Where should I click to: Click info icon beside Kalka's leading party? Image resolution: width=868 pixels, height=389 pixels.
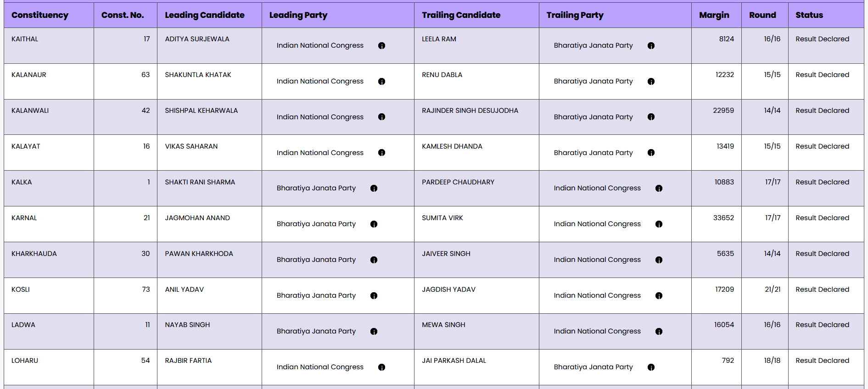click(374, 188)
